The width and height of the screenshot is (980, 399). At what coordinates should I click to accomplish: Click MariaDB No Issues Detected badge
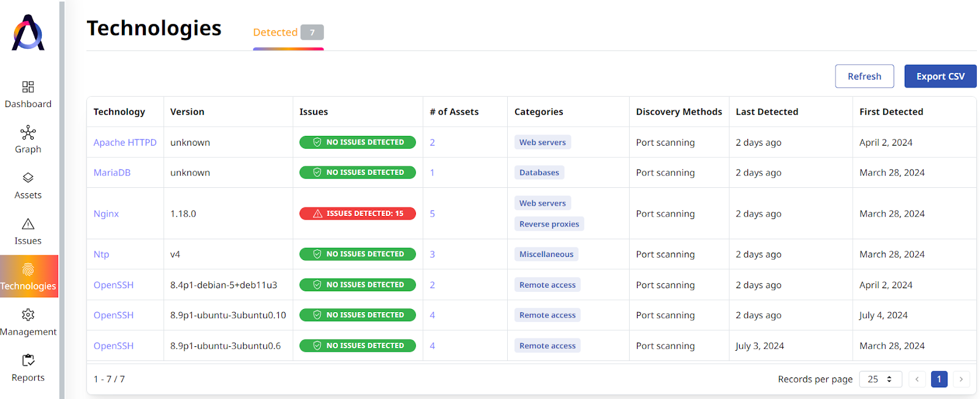358,173
